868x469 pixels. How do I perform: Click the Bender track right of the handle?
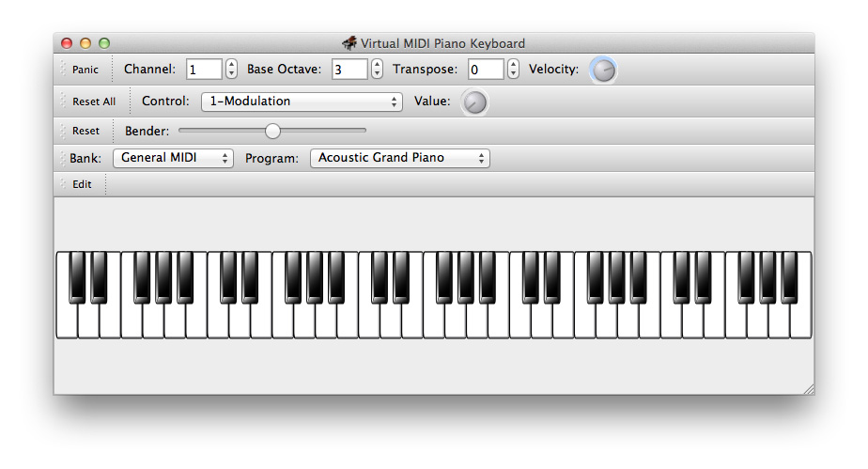323,131
